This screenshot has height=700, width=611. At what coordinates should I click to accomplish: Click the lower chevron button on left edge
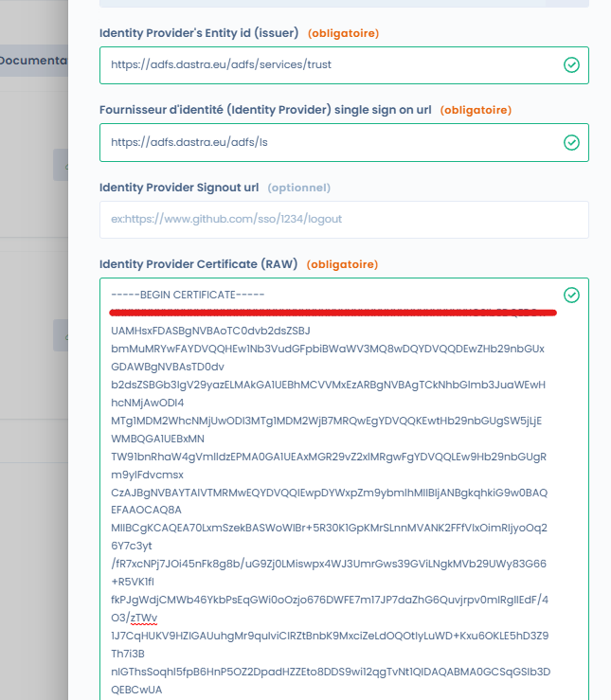pyautogui.click(x=63, y=335)
